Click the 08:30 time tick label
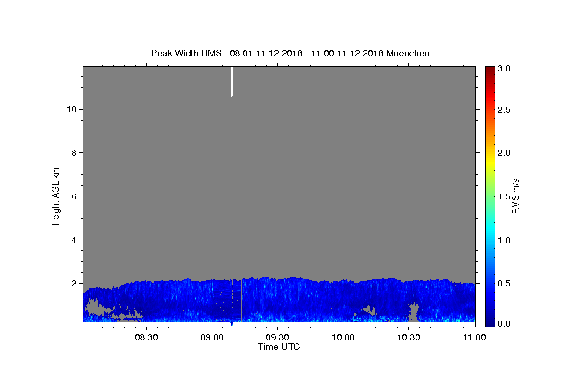This screenshot has height=392, width=588. tap(146, 337)
